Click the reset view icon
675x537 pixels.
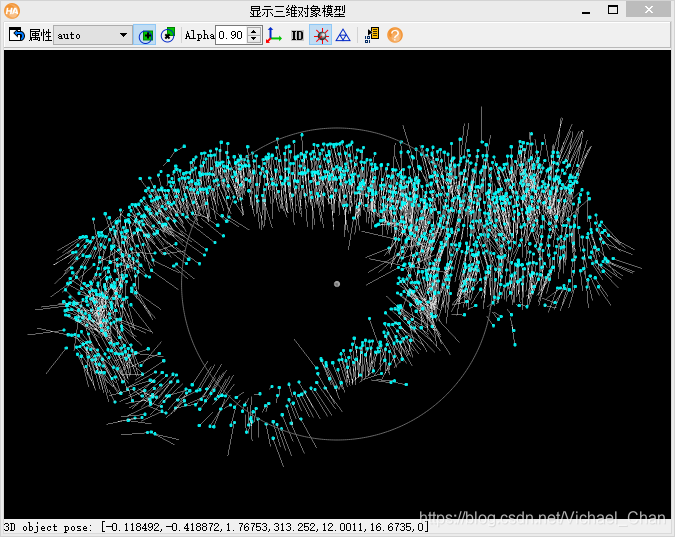(16, 35)
